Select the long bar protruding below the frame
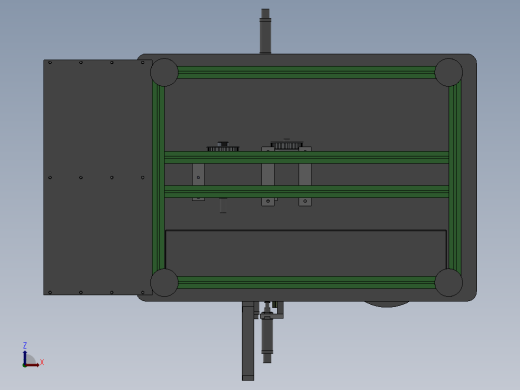This screenshot has height=390, width=520. [x=248, y=341]
